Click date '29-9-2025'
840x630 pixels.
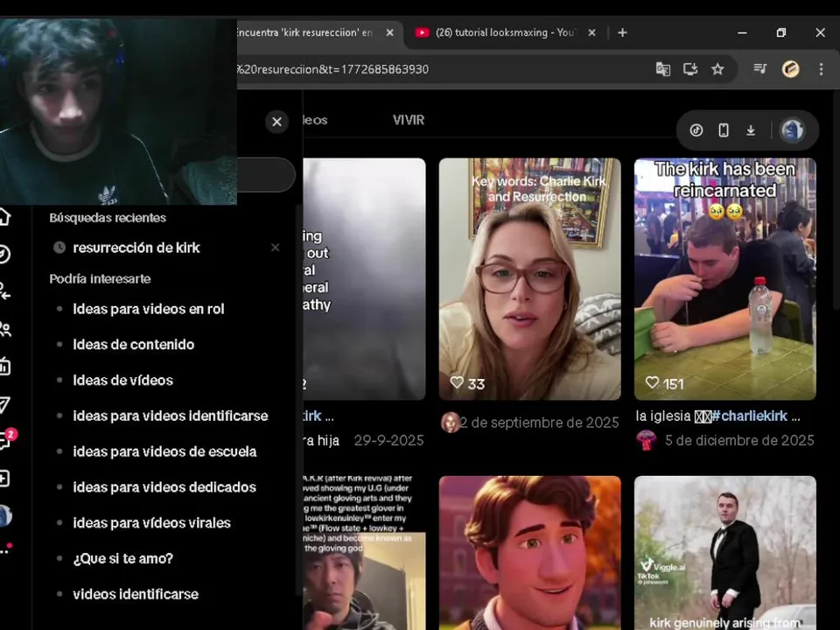388,440
